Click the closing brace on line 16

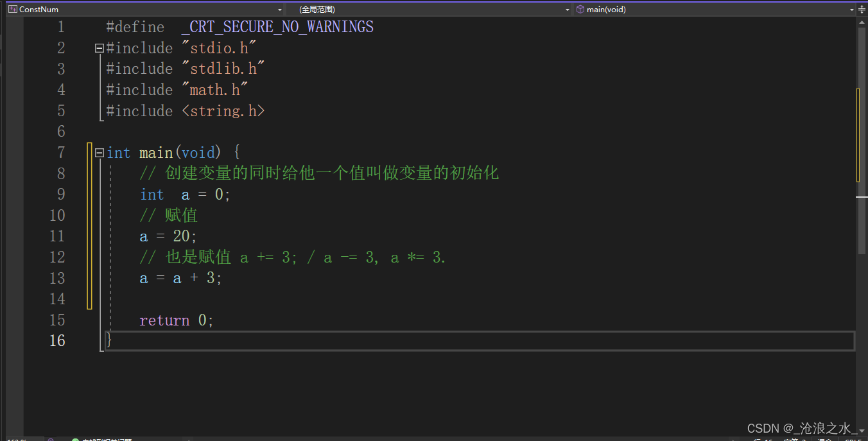coord(109,340)
